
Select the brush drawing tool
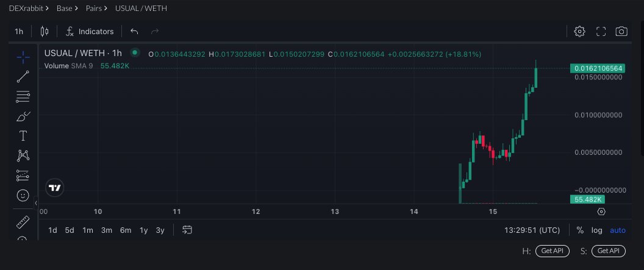tap(23, 116)
